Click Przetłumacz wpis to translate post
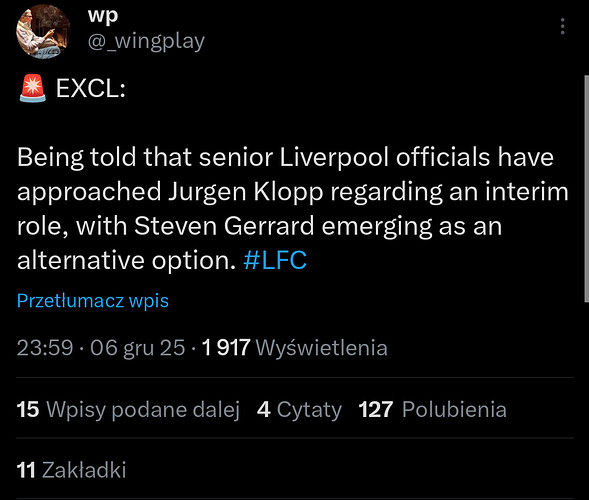Screen dimensions: 589x500 pos(93,301)
